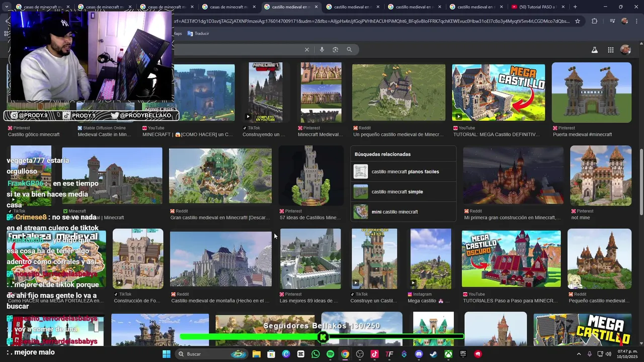Submit the search with the magnifier icon
Screen dimensions: 644x362
coord(349,49)
